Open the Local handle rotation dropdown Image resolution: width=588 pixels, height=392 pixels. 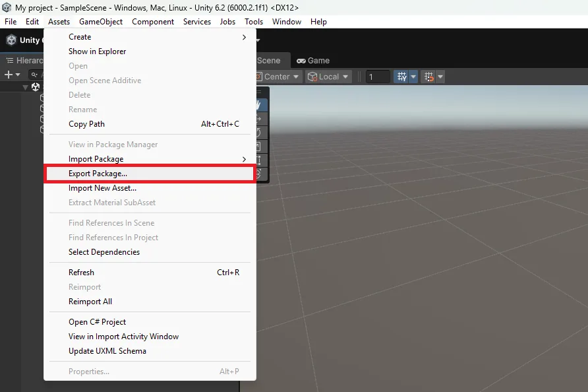[x=329, y=77]
